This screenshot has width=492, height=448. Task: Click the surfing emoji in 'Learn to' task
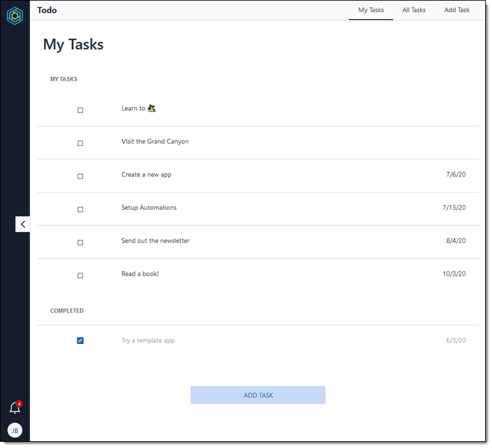coord(151,108)
